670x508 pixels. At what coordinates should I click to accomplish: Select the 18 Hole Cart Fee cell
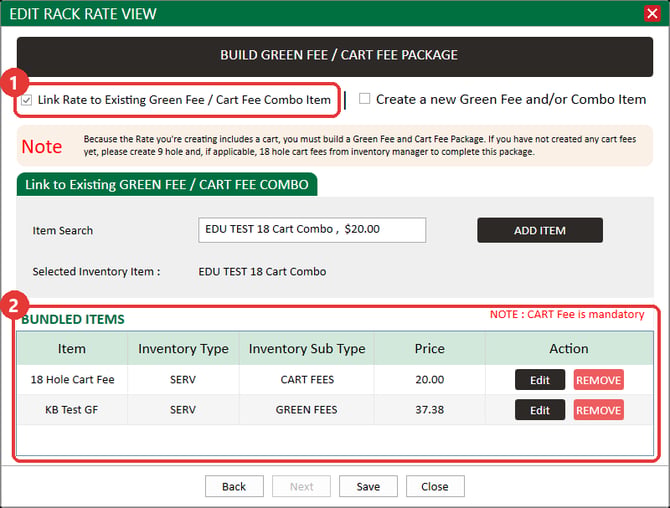click(72, 379)
